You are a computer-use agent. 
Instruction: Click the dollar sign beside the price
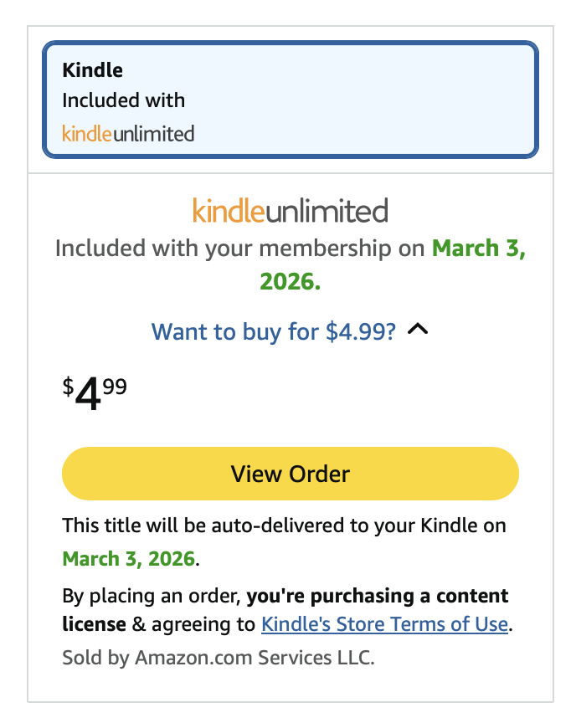click(68, 386)
